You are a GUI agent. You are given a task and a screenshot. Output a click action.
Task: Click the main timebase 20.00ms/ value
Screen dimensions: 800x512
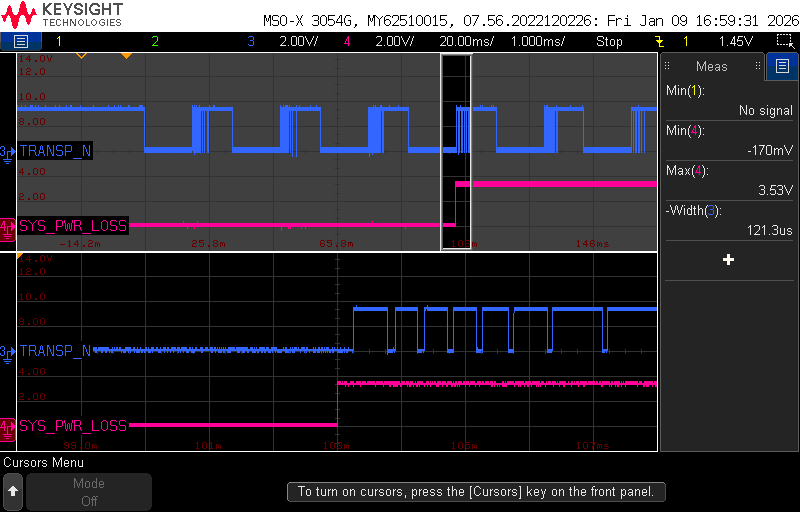pos(466,41)
